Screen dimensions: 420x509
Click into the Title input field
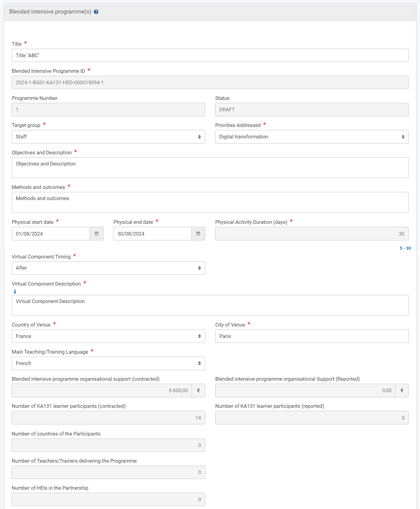click(x=210, y=55)
